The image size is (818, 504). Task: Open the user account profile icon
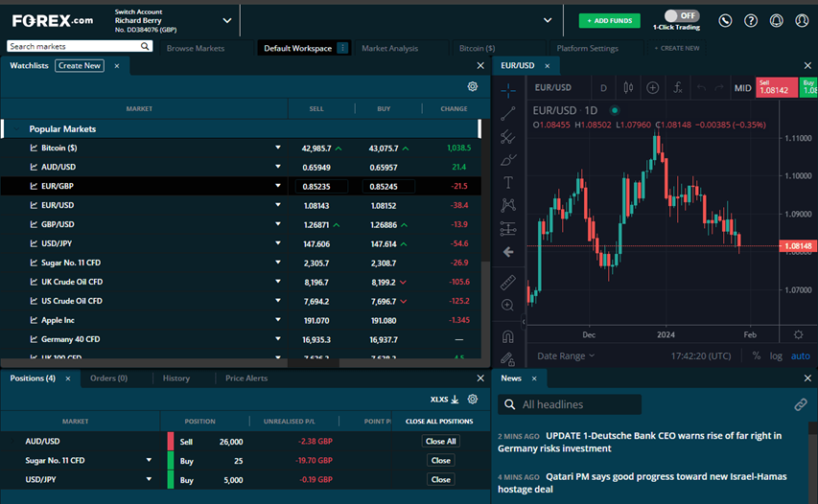point(802,20)
